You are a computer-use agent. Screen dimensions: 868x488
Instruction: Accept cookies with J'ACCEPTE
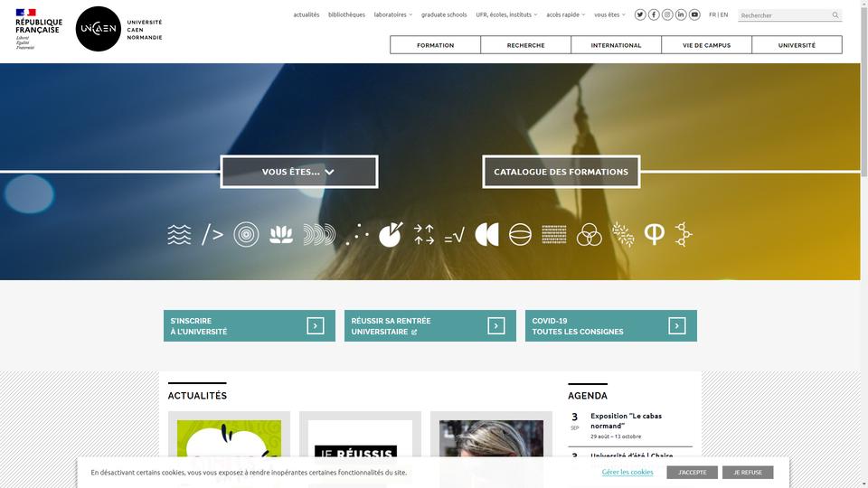692,472
